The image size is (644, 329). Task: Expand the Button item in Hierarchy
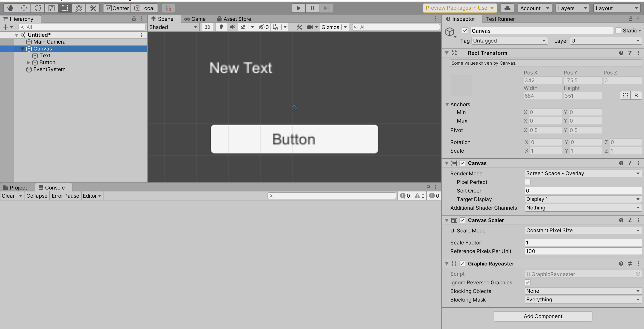click(28, 62)
